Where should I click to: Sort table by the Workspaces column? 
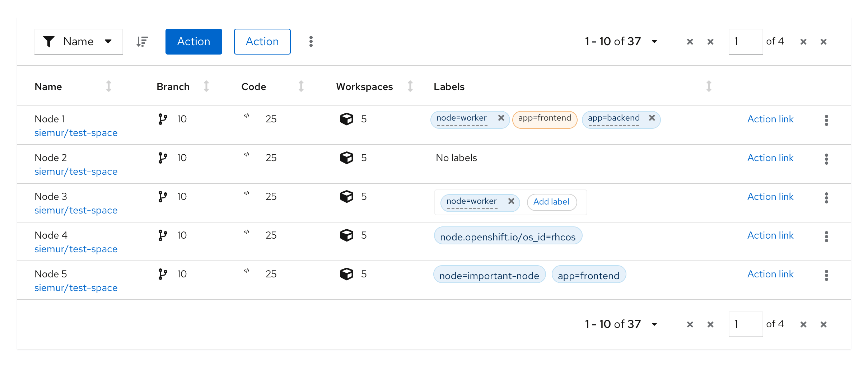[410, 86]
